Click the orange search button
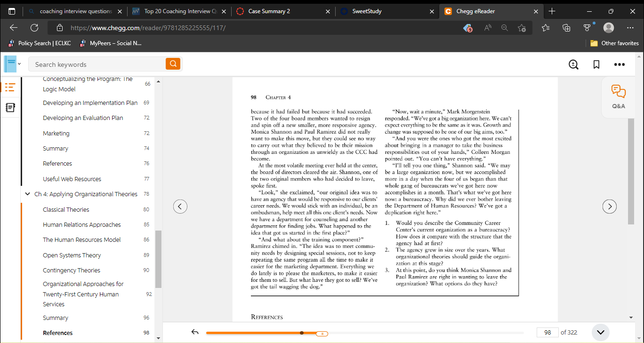 173,64
